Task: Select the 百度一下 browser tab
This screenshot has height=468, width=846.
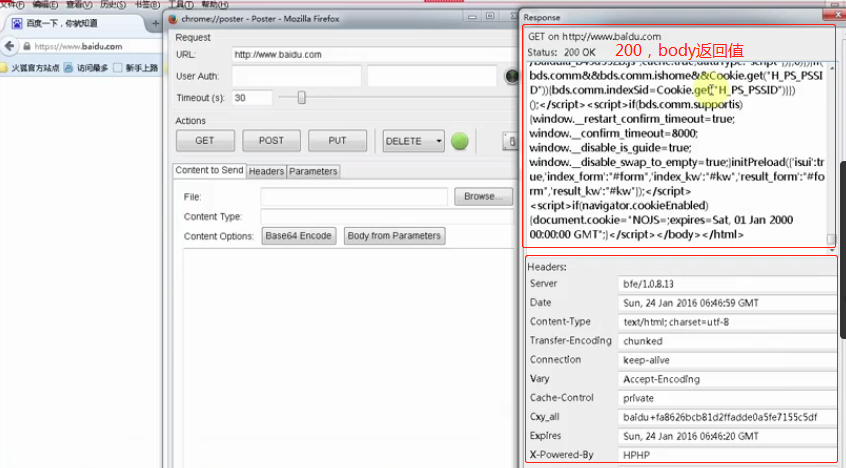Action: pos(76,23)
